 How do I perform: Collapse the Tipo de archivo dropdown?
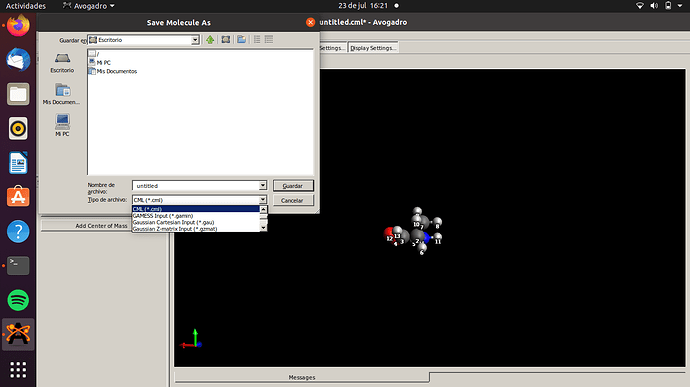[263, 200]
